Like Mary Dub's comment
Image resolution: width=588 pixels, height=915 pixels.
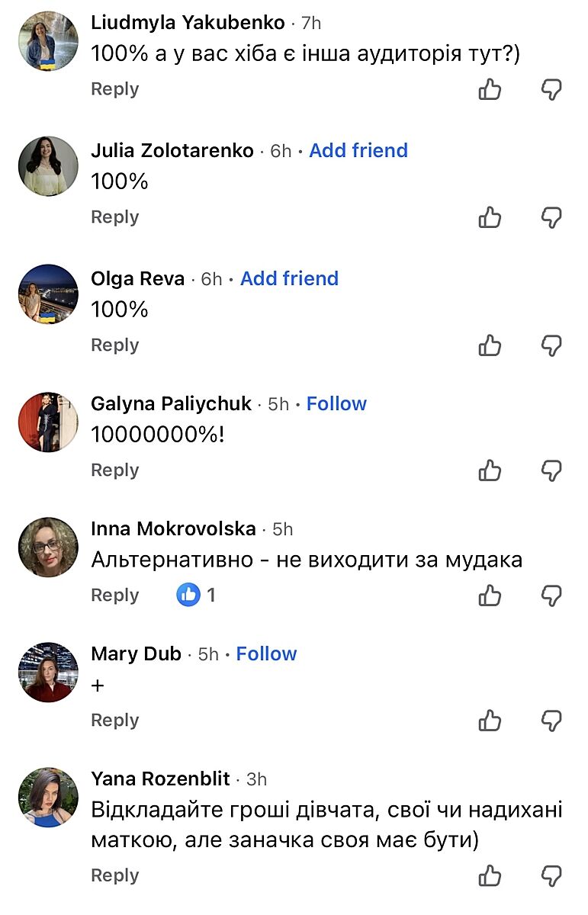click(490, 721)
